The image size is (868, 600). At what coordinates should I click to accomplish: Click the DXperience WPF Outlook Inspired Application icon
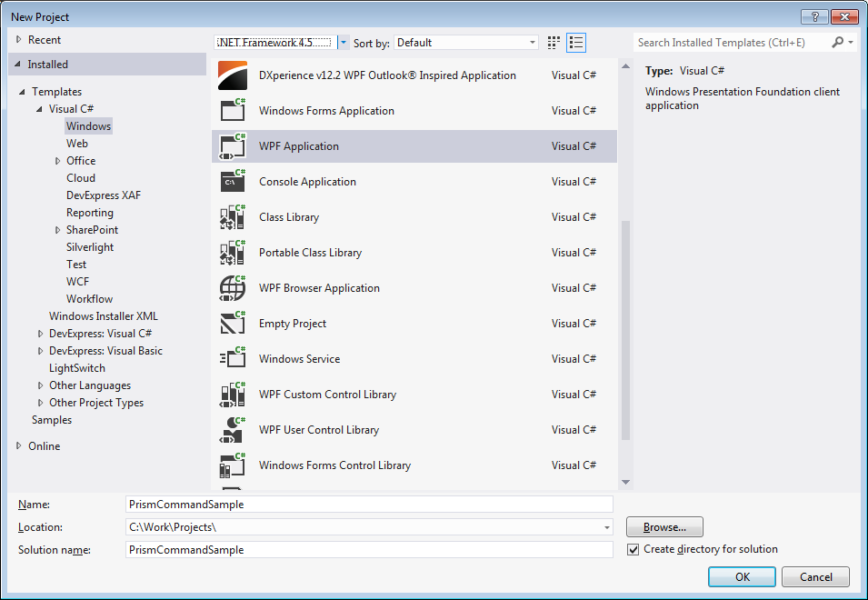(233, 75)
